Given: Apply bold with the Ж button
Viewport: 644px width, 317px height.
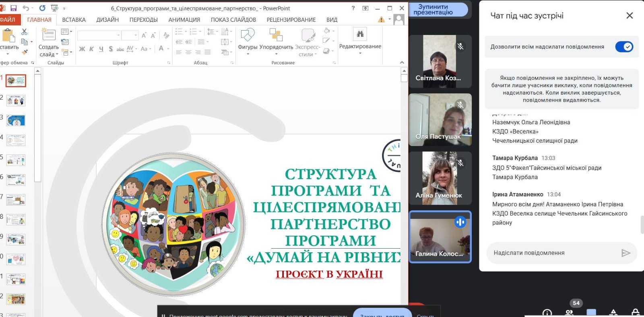Looking at the screenshot, I should (82, 49).
